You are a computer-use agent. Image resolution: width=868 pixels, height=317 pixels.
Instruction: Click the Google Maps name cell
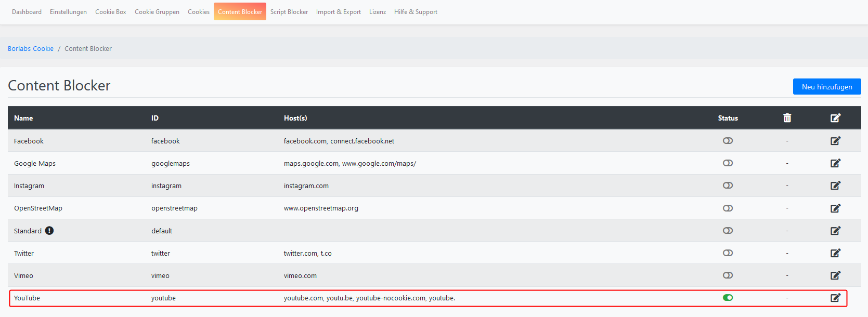click(x=35, y=163)
